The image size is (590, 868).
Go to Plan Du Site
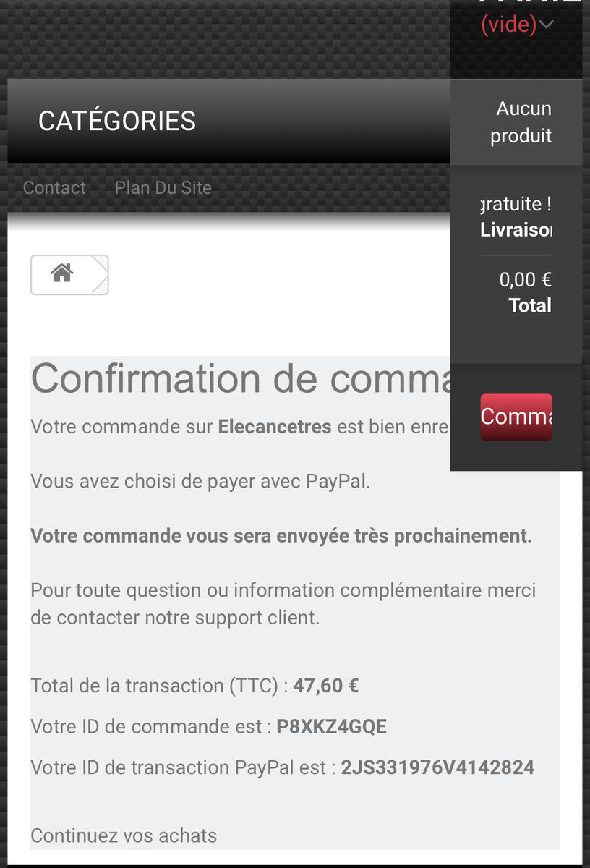(163, 188)
